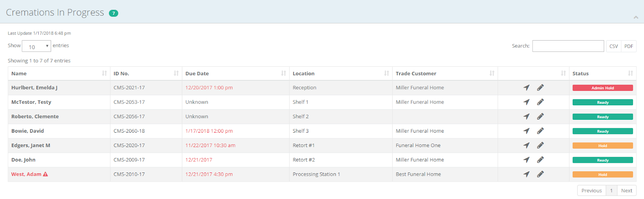Image resolution: width=644 pixels, height=199 pixels.
Task: Collapse the Cremations In Progress panel
Action: (x=636, y=17)
